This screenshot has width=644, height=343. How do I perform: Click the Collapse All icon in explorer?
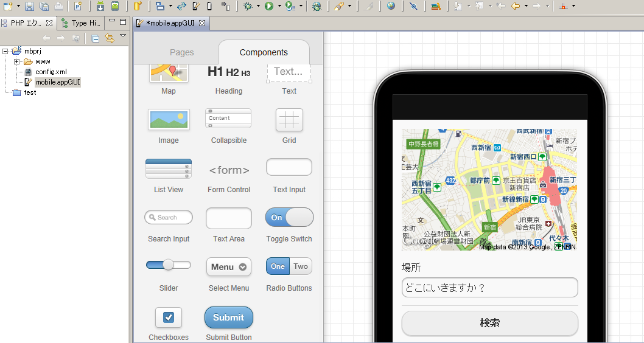click(x=96, y=38)
